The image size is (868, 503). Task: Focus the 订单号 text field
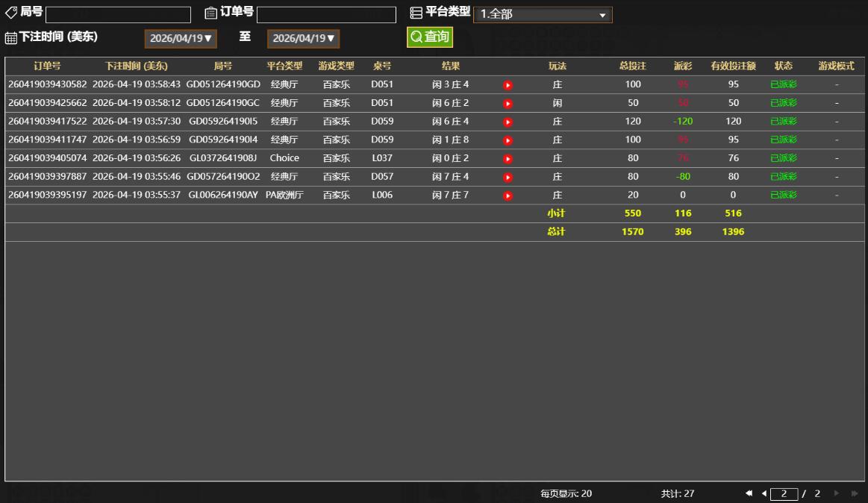pyautogui.click(x=326, y=15)
